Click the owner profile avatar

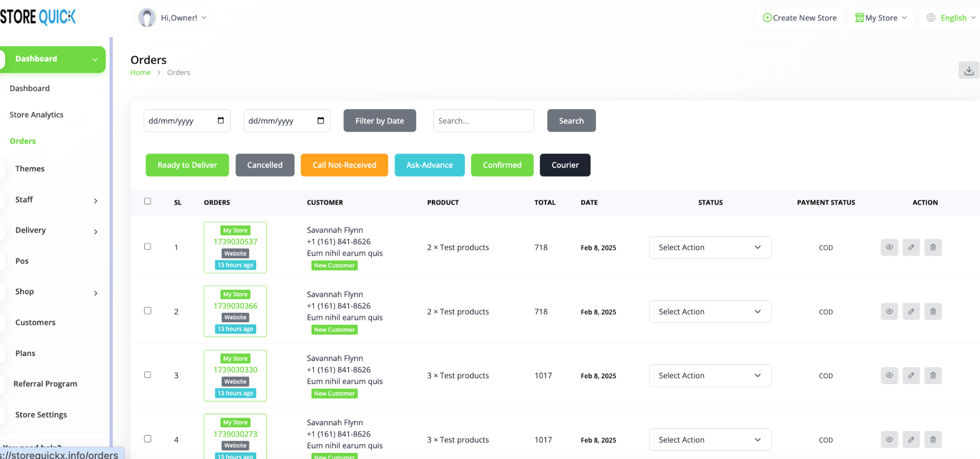147,18
